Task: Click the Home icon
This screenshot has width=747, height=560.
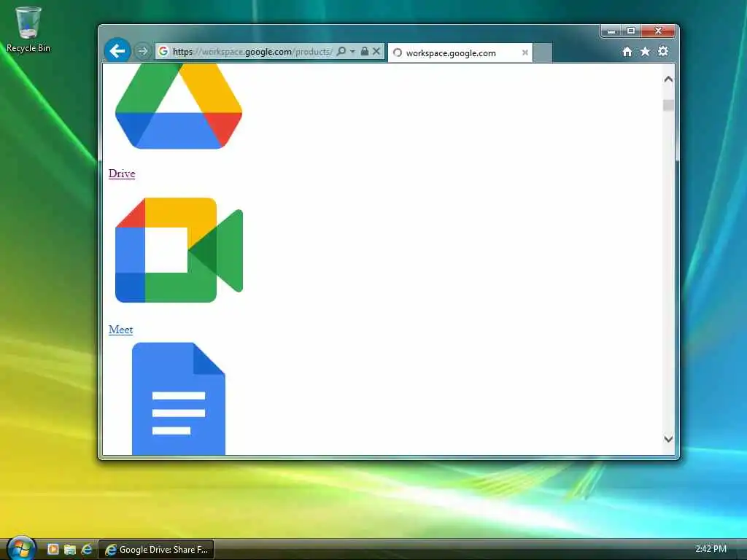Action: coord(627,52)
